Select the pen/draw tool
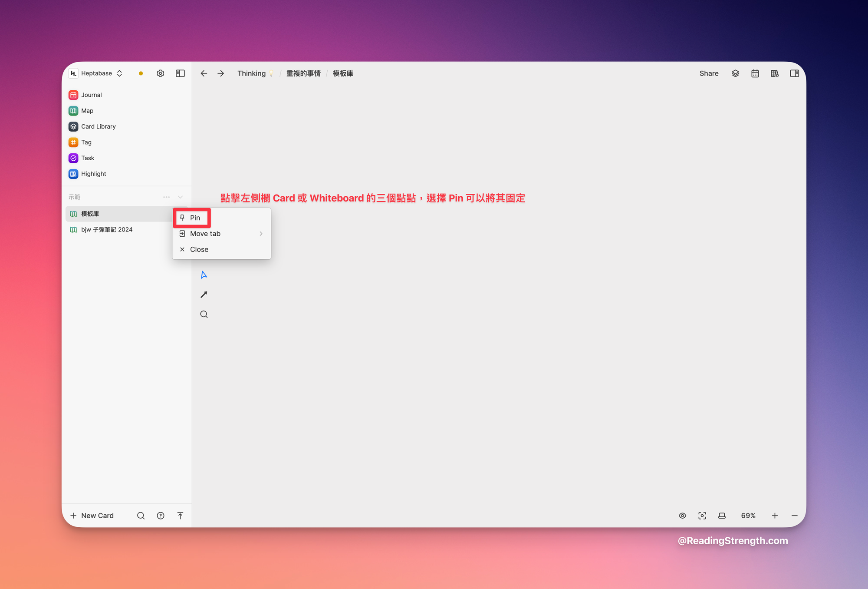868x589 pixels. pyautogui.click(x=204, y=294)
